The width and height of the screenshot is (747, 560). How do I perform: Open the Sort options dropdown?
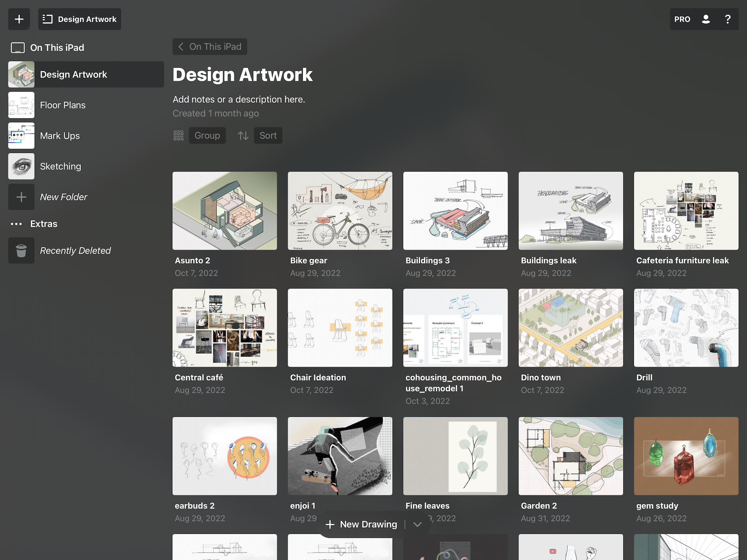(268, 135)
